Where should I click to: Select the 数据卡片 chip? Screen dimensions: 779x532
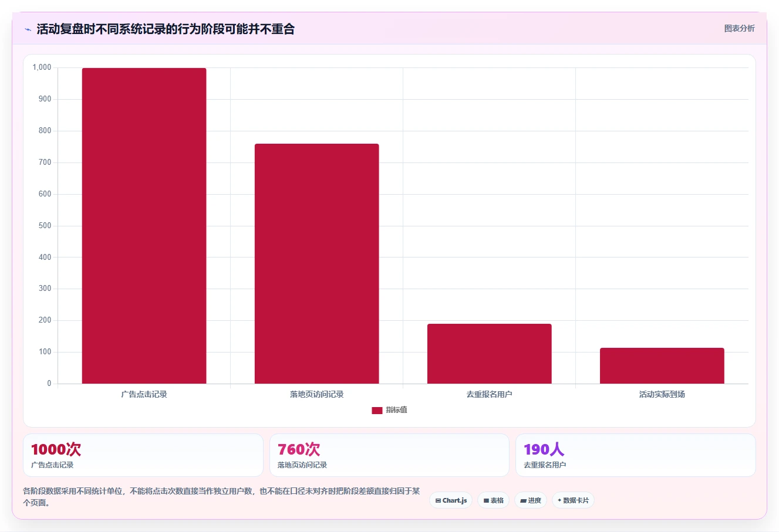tap(573, 500)
